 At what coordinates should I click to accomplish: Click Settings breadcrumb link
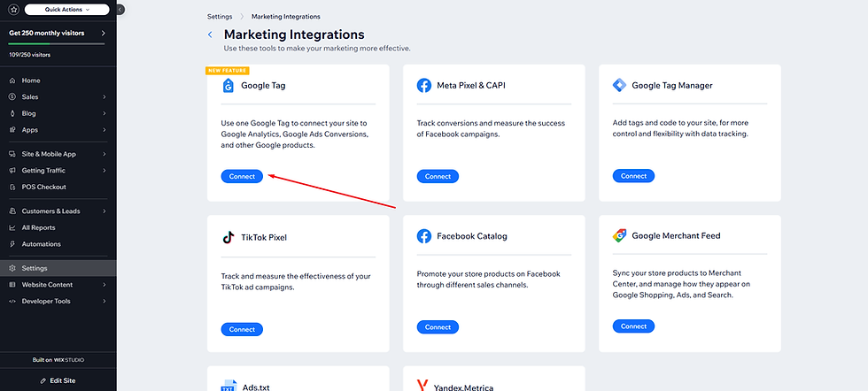(x=220, y=17)
